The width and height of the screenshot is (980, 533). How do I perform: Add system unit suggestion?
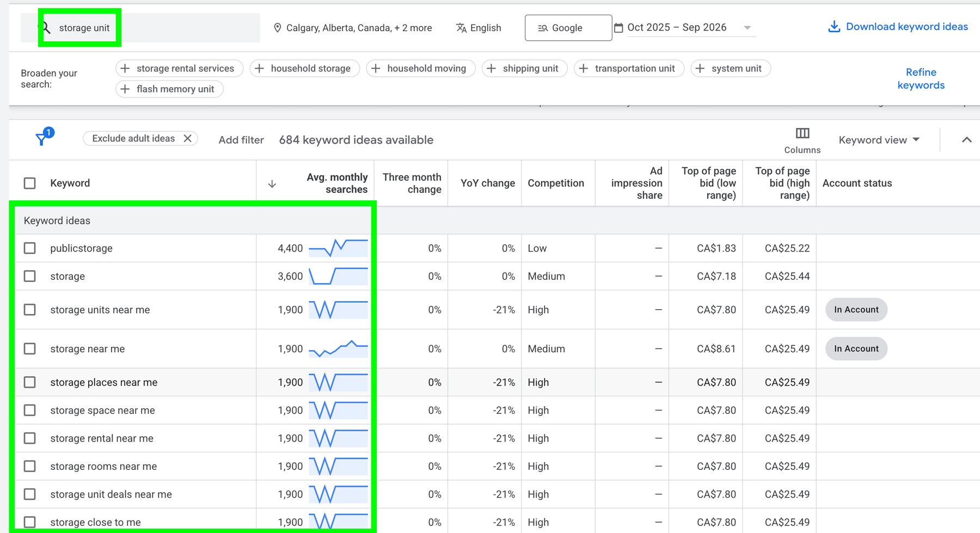[x=731, y=69]
